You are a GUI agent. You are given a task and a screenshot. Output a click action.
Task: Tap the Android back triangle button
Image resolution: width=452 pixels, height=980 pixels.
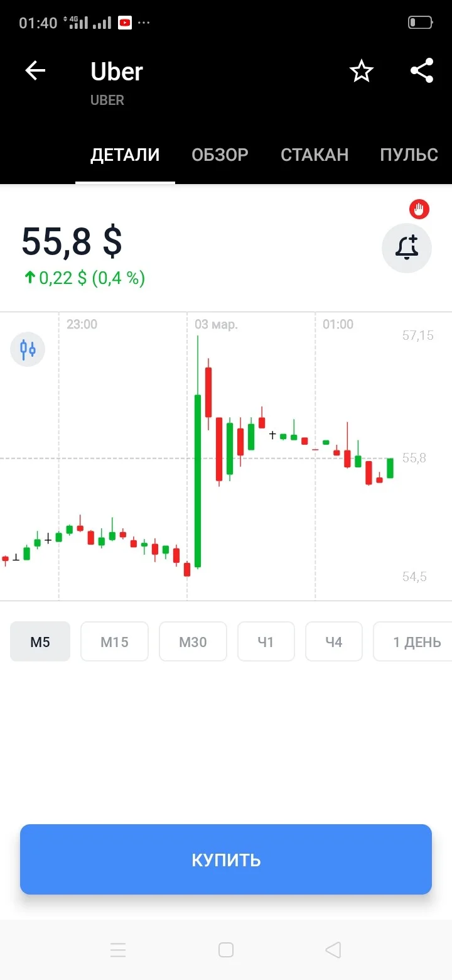(333, 950)
